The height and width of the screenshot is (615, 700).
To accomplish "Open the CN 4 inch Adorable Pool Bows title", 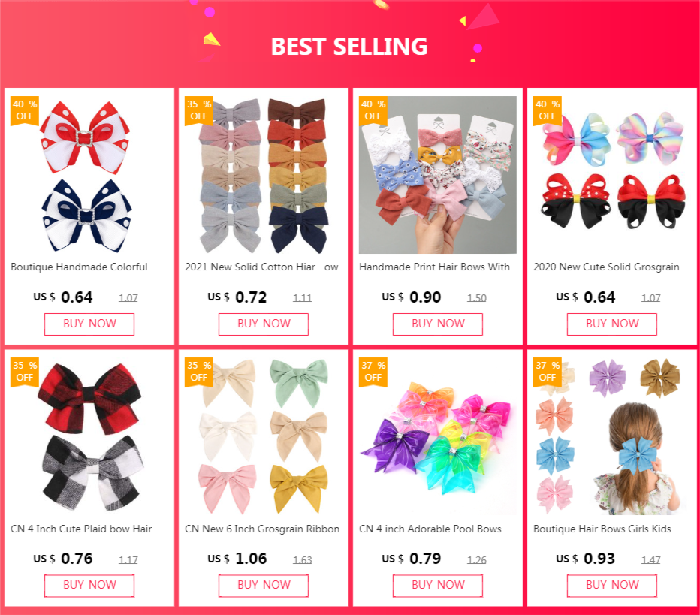I will [430, 529].
